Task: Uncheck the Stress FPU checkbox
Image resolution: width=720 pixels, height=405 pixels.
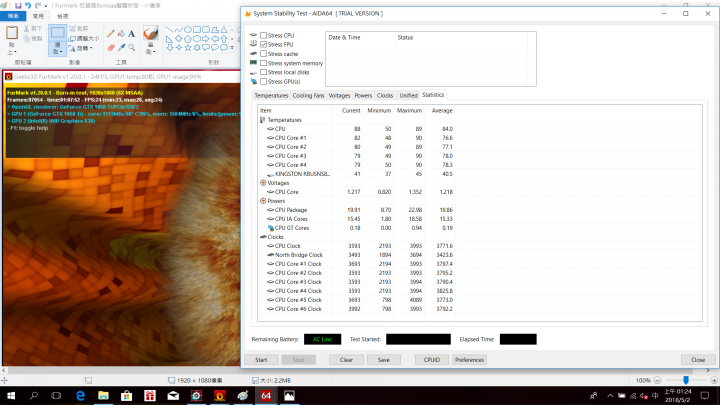Action: coord(264,45)
